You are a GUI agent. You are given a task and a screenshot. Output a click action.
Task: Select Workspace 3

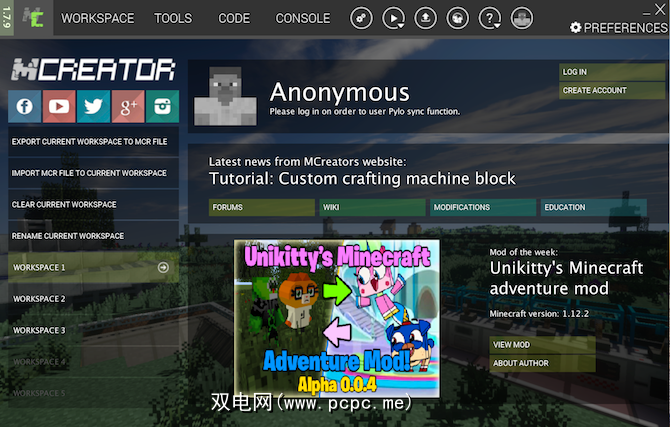93,330
